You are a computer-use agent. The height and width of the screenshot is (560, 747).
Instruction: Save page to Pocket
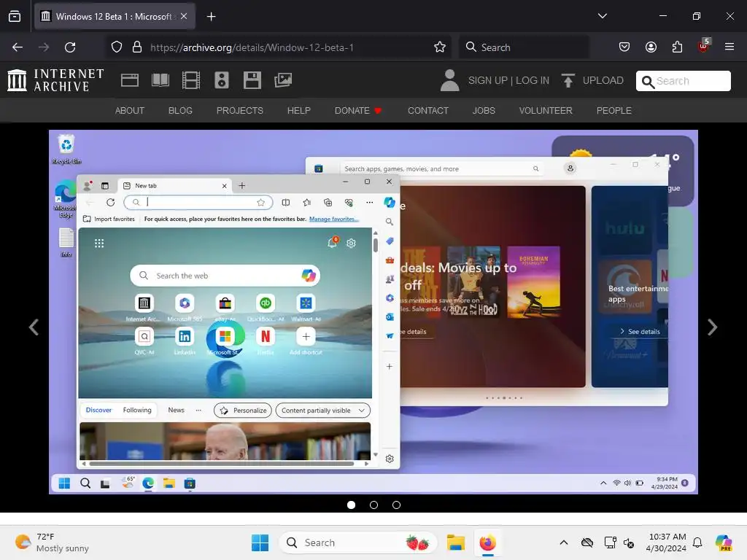point(624,47)
